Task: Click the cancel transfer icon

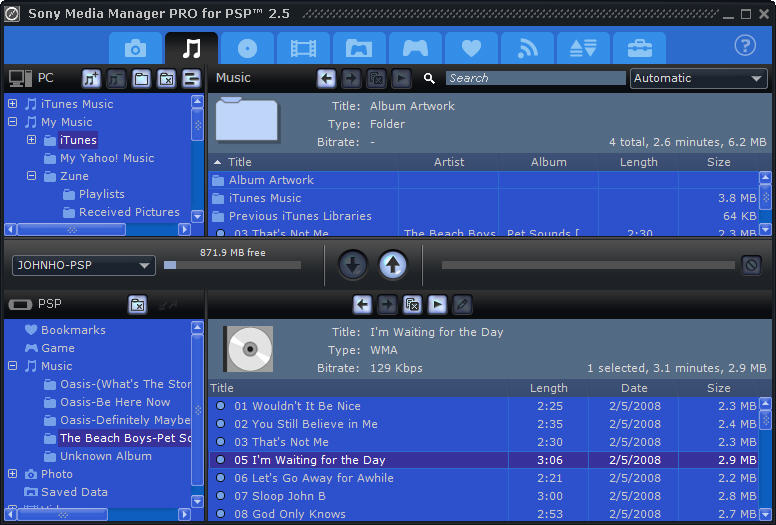Action: [751, 265]
